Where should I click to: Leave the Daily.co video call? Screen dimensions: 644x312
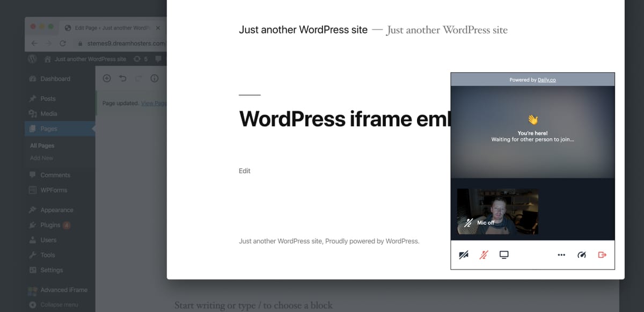coord(602,255)
